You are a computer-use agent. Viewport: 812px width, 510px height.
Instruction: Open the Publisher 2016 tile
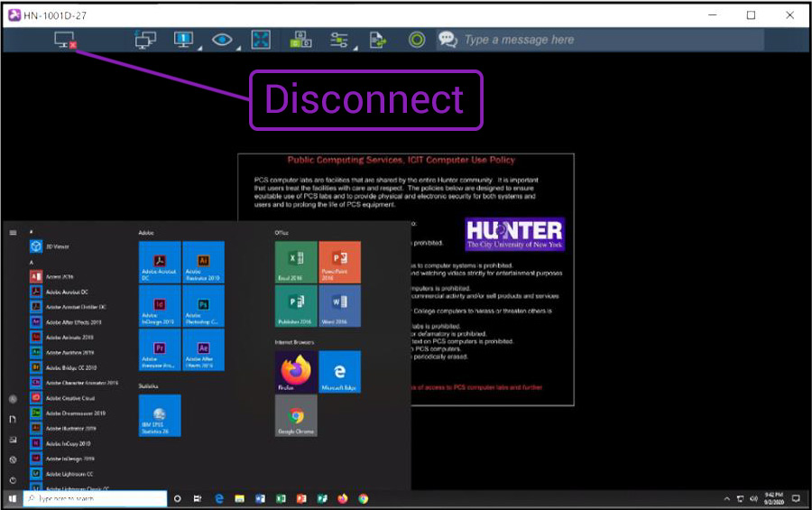[x=296, y=306]
